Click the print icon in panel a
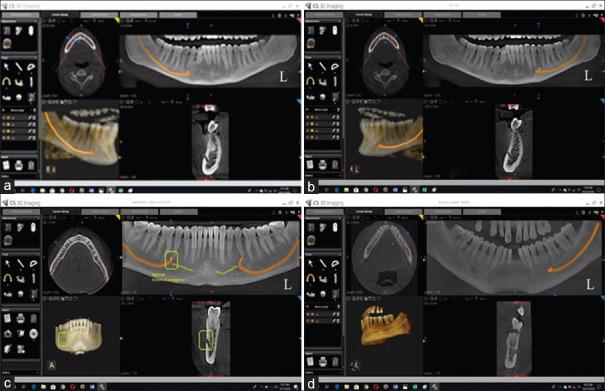Image resolution: width=605 pixels, height=391 pixels. 19,165
